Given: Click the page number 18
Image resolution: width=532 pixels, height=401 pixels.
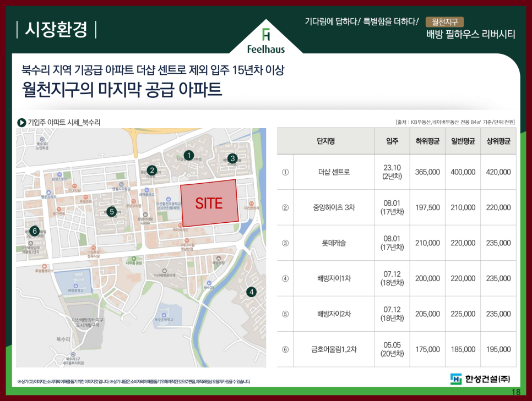Looking at the screenshot, I should [515, 392].
